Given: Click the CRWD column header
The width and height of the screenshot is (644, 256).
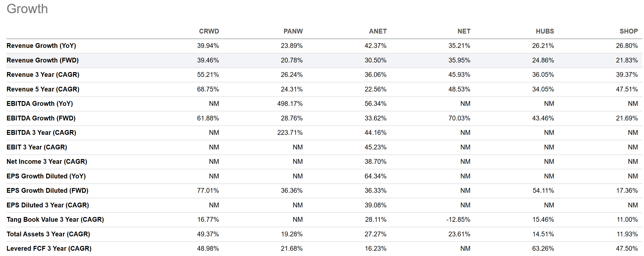Looking at the screenshot, I should (x=209, y=31).
